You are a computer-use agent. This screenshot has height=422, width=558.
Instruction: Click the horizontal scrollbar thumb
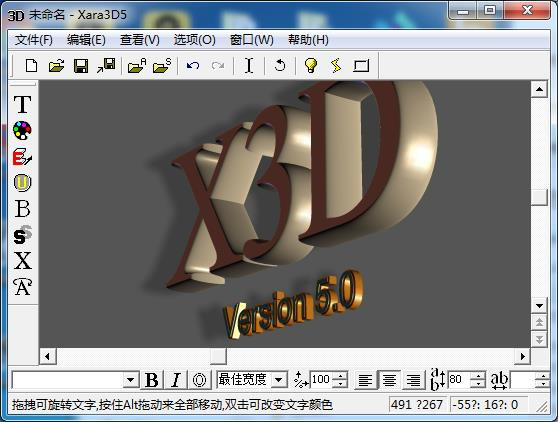click(x=218, y=356)
